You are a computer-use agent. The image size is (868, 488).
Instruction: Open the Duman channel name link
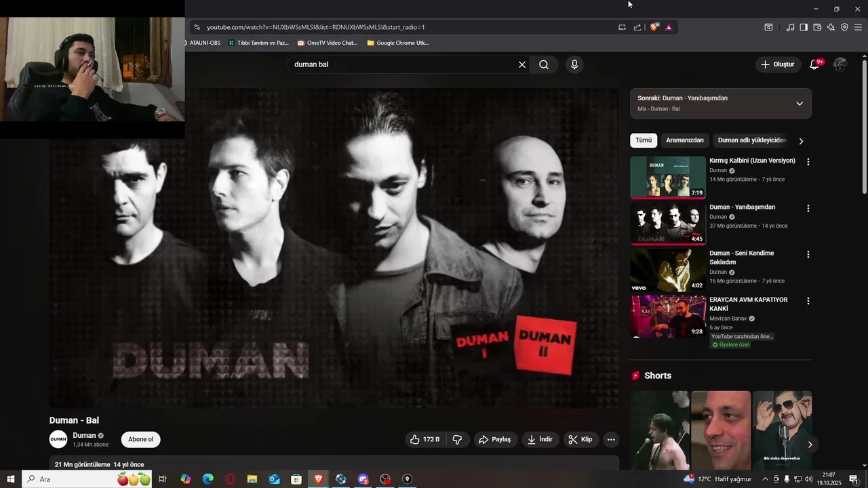pyautogui.click(x=84, y=435)
